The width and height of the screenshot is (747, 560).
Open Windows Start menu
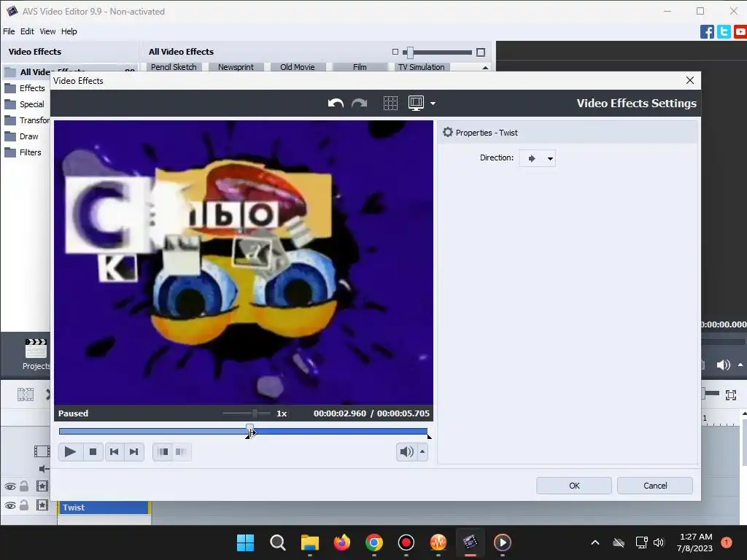click(x=245, y=542)
